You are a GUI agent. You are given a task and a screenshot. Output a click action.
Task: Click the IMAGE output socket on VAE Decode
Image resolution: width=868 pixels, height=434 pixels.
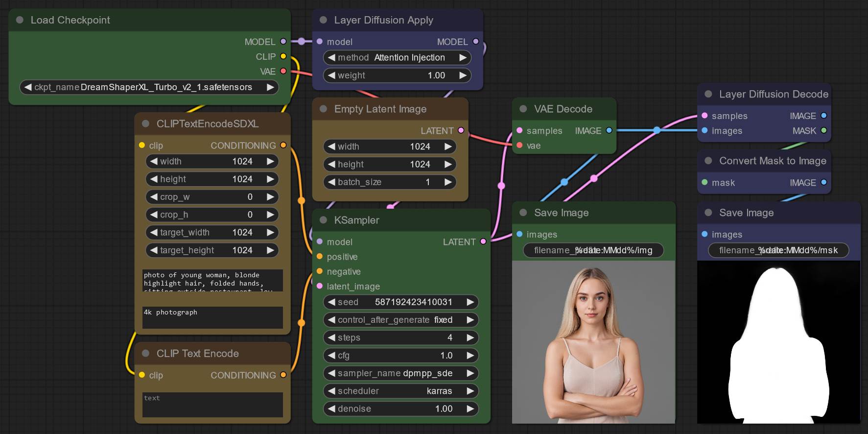(x=609, y=130)
